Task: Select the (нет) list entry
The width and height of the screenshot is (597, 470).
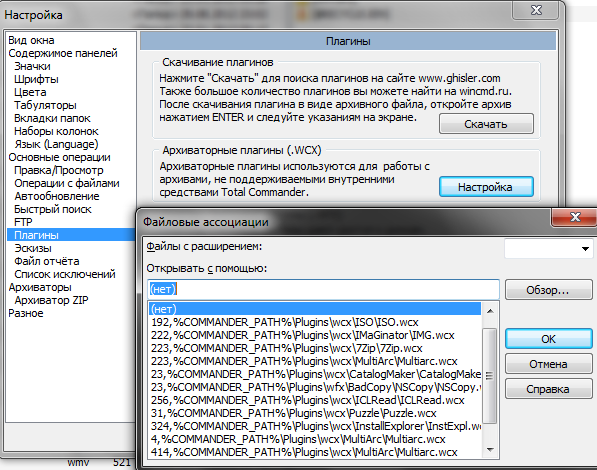Action: pyautogui.click(x=315, y=309)
